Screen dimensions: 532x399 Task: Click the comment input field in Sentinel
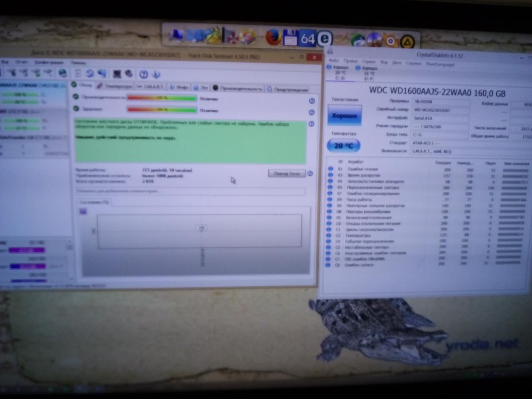click(190, 191)
